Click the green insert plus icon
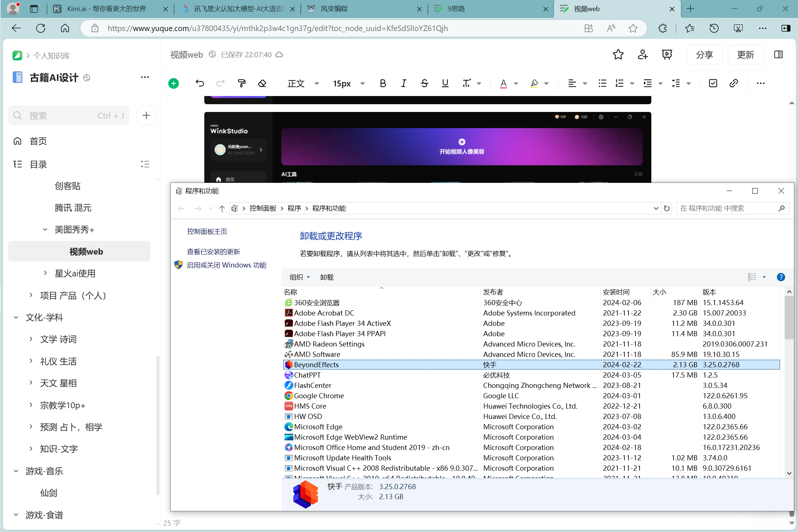The width and height of the screenshot is (798, 532). [173, 83]
